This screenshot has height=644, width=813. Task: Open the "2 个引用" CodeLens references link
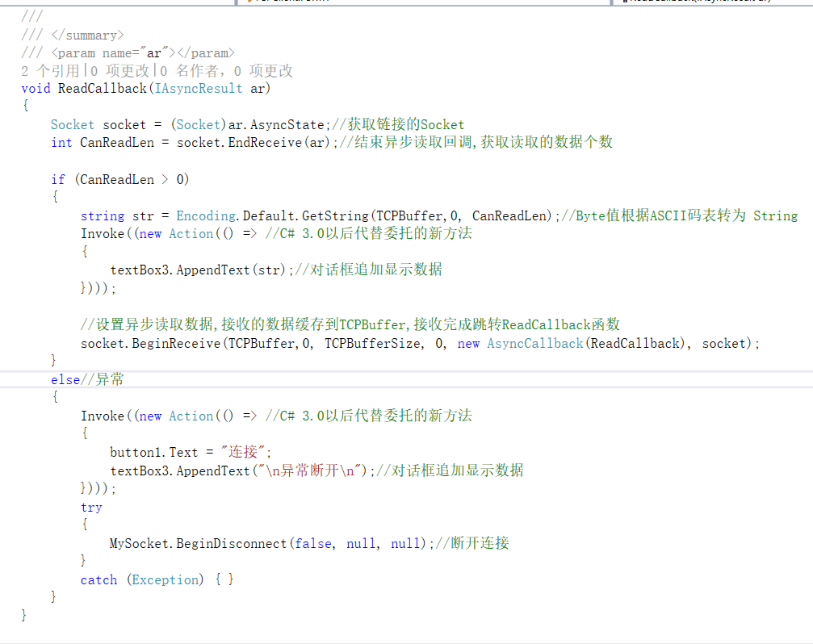tap(50, 70)
